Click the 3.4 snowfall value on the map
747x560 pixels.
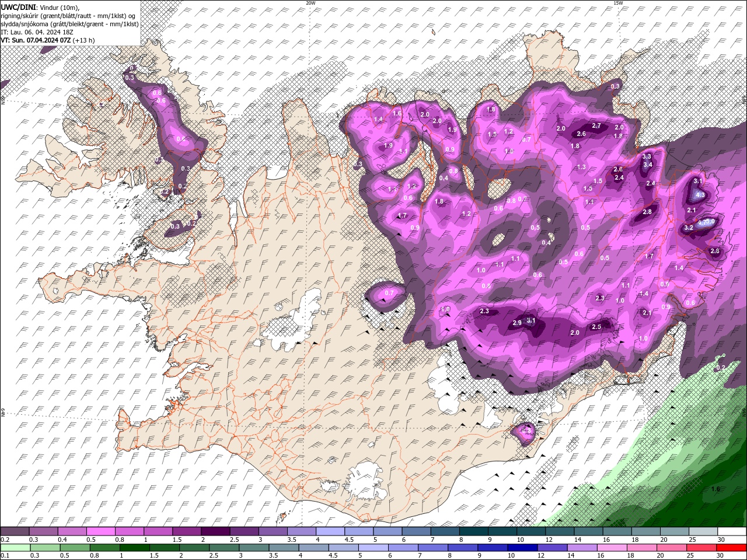[647, 164]
